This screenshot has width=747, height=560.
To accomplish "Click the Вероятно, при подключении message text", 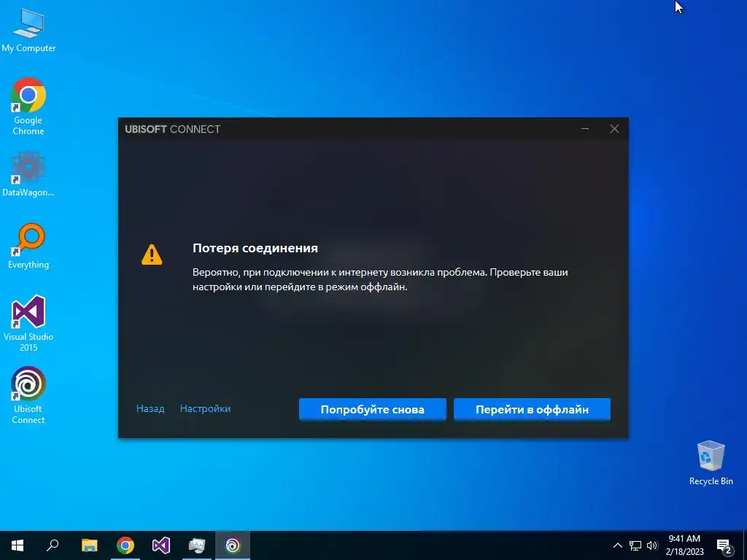I will (380, 279).
